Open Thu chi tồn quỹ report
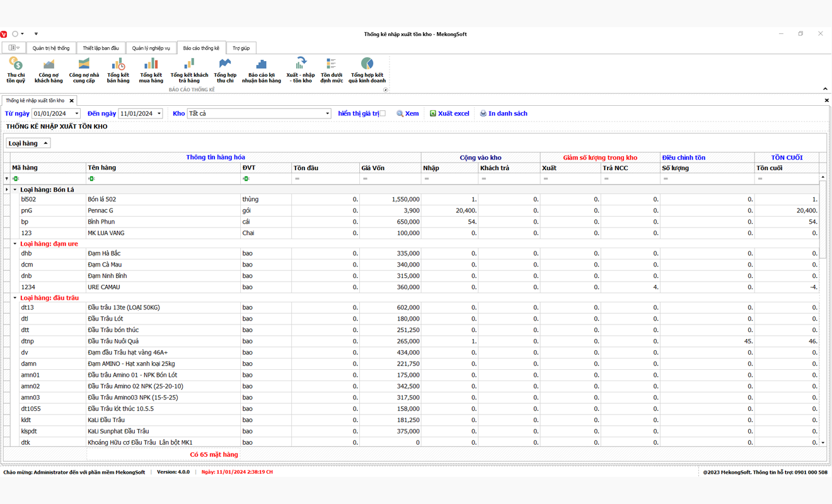Viewport: 832px width, 504px height. (16, 69)
